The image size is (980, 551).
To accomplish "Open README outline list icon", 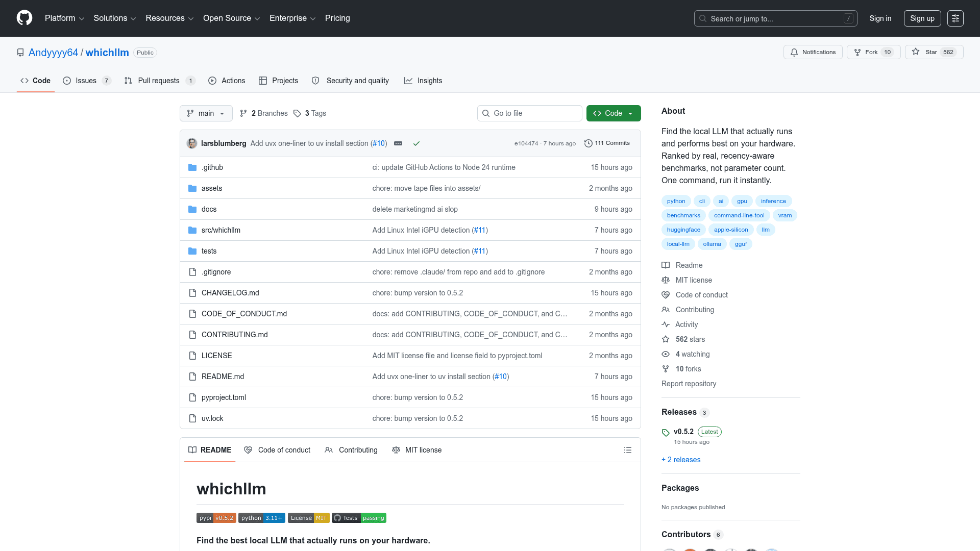I will coord(628,450).
